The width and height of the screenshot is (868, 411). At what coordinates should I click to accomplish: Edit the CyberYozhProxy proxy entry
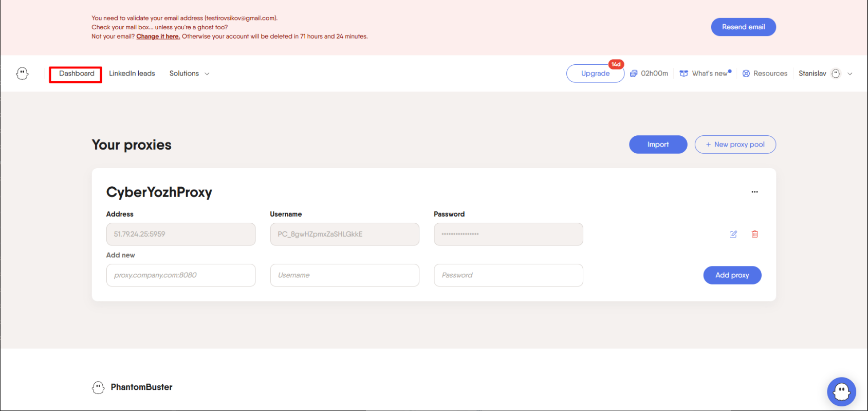tap(733, 235)
